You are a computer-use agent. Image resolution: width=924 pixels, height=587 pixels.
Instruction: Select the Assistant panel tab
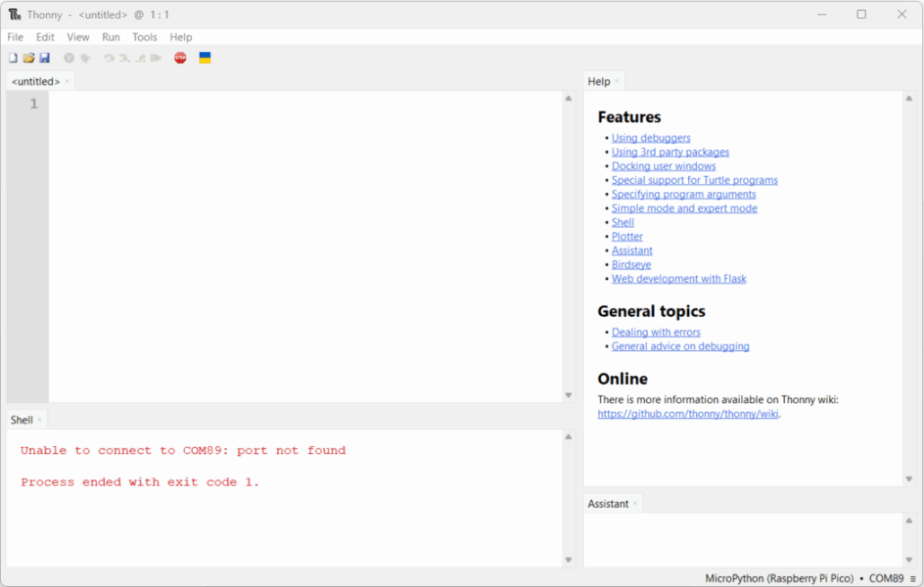pyautogui.click(x=608, y=504)
